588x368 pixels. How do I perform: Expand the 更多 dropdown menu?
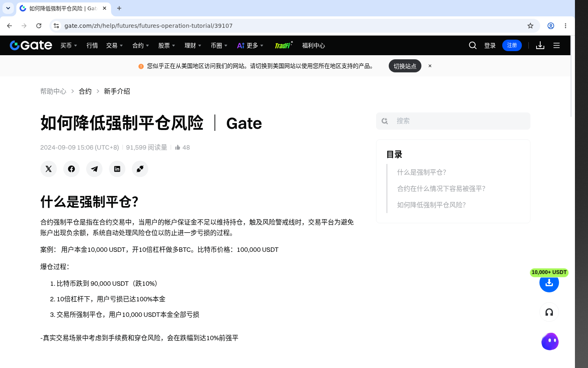[x=250, y=45]
